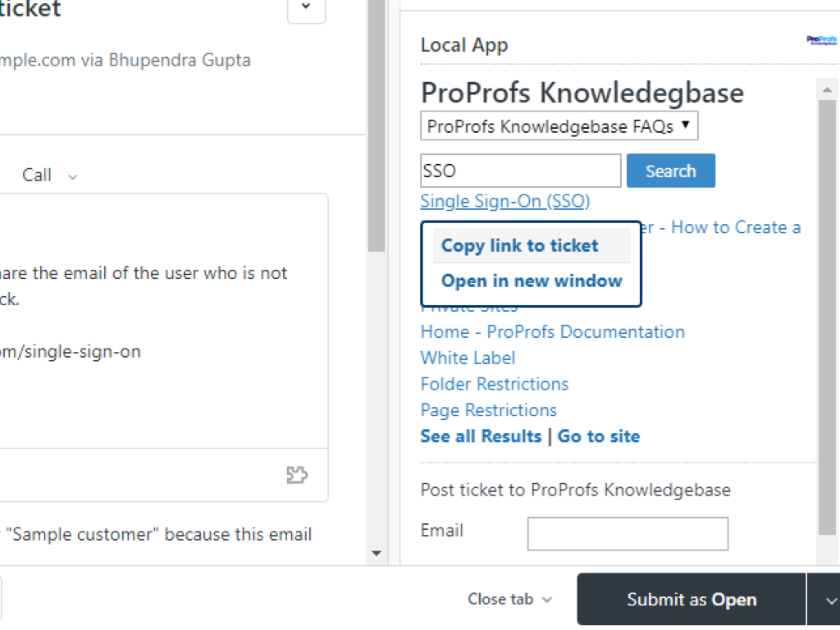Click the ProProfs logo icon
Screen dimensions: 840x630
click(x=822, y=39)
